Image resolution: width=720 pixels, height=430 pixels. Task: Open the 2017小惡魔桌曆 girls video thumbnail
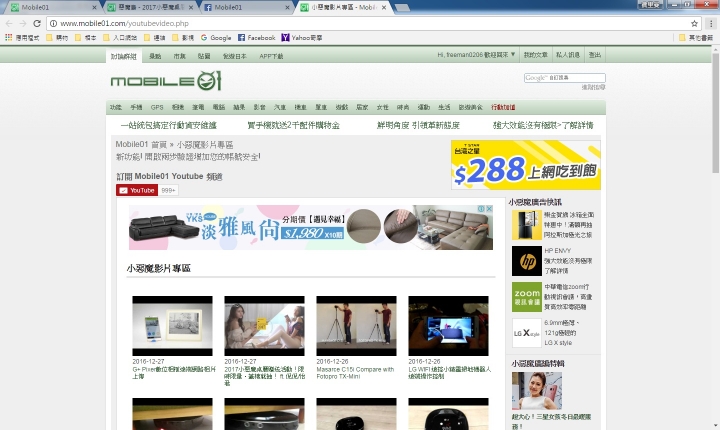[264, 326]
